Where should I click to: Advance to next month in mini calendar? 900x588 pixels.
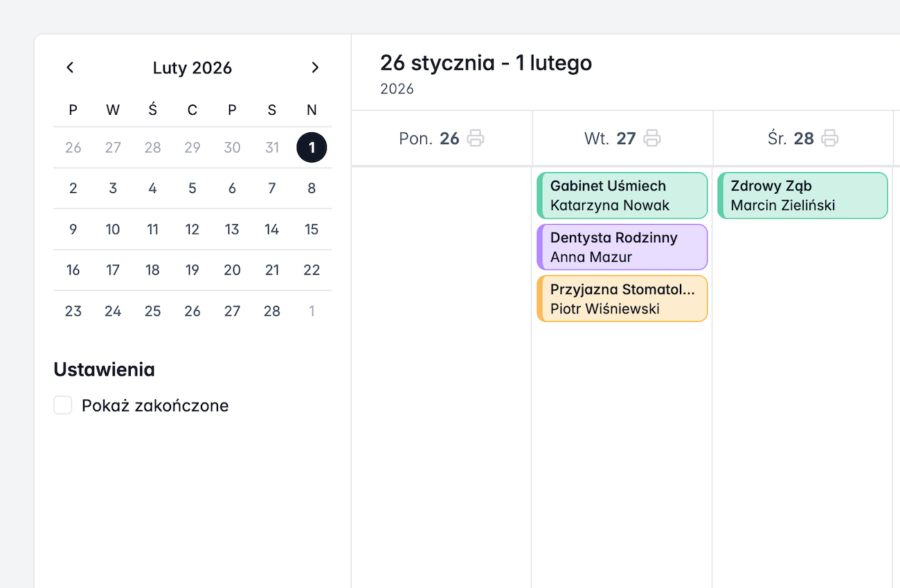click(x=315, y=68)
